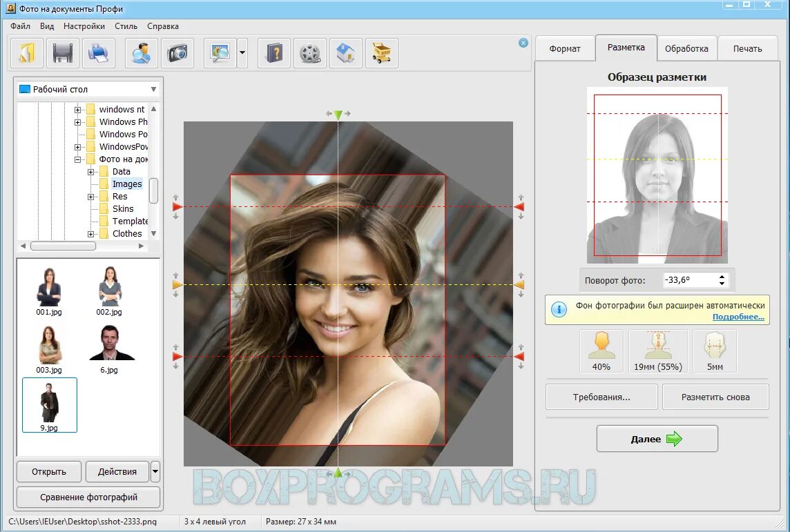
Task: Expand the Clothes folder node
Action: point(90,234)
